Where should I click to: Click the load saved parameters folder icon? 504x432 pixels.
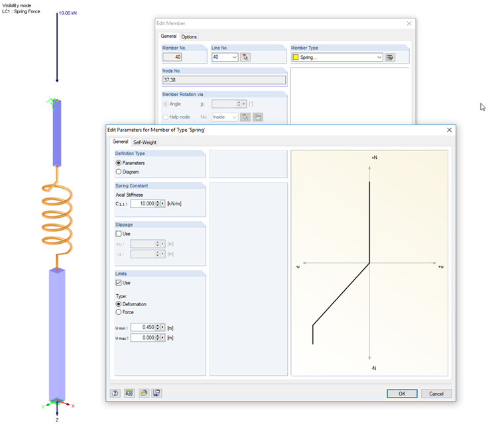click(x=144, y=393)
